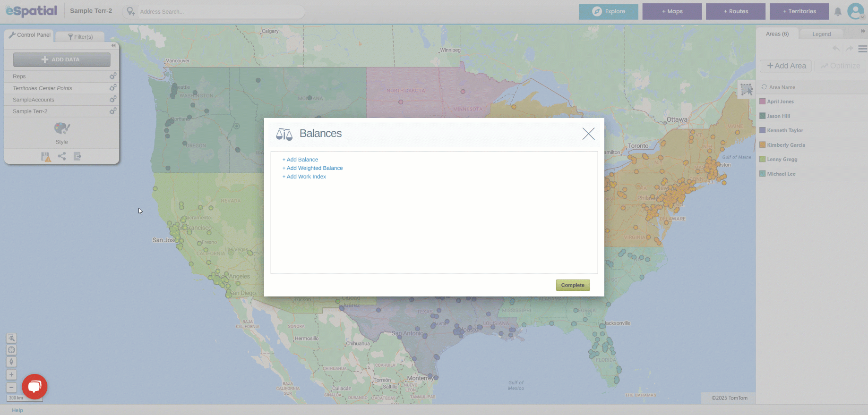Switch to the Control Panel tab

coord(29,35)
